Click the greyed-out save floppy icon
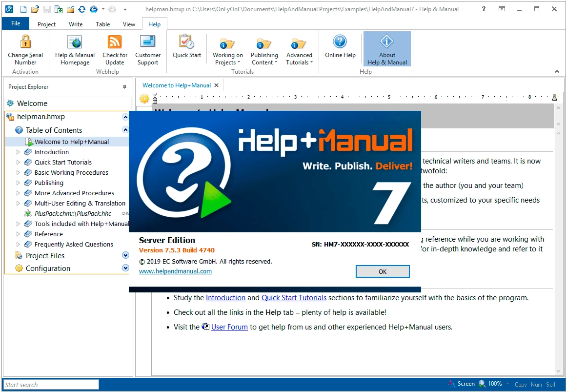The height and width of the screenshot is (392, 567). (47, 9)
